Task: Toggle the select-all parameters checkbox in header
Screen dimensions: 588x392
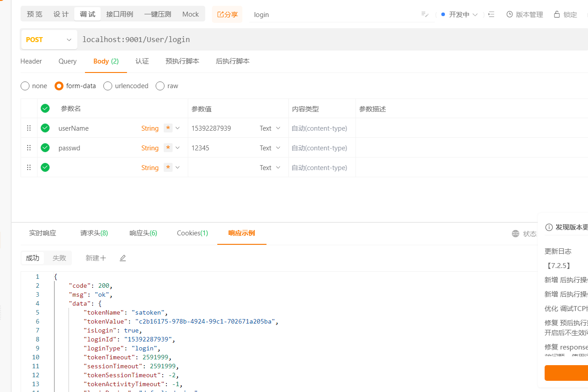Action: tap(45, 108)
